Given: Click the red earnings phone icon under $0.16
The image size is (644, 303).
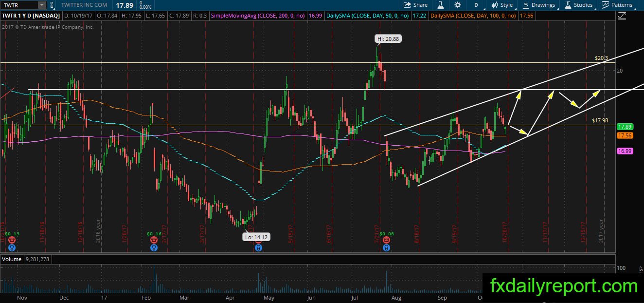Looking at the screenshot, I should tap(154, 240).
